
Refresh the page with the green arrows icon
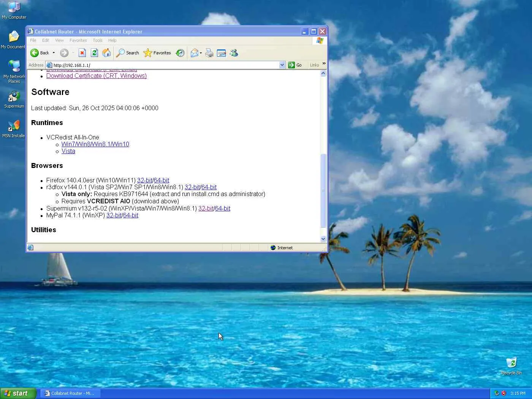(x=94, y=53)
